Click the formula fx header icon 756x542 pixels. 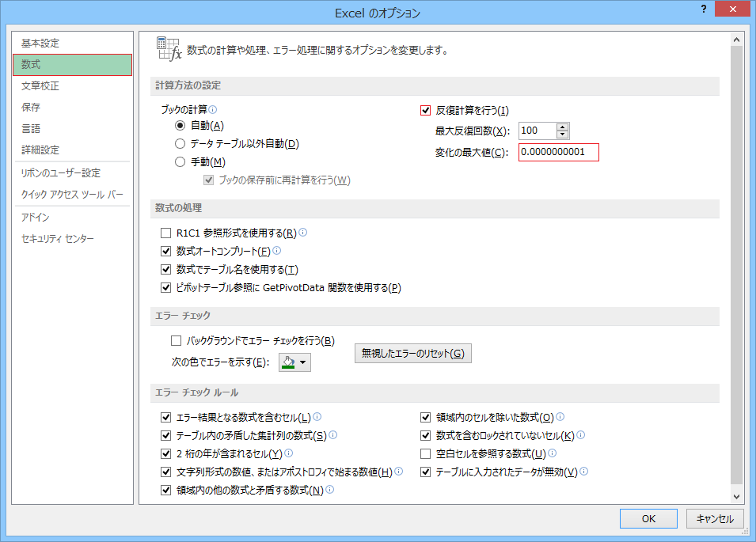point(169,48)
